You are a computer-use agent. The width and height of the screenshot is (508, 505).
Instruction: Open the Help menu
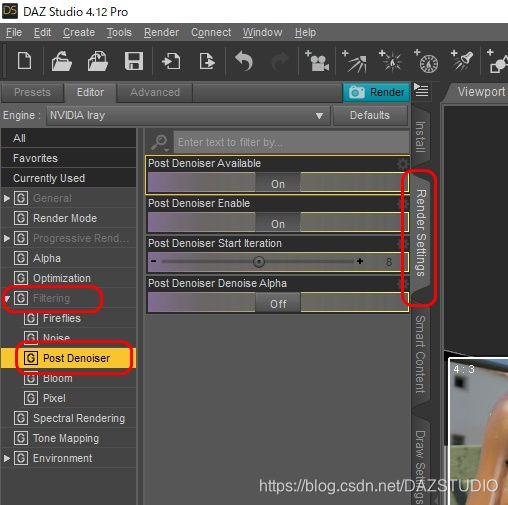click(305, 32)
